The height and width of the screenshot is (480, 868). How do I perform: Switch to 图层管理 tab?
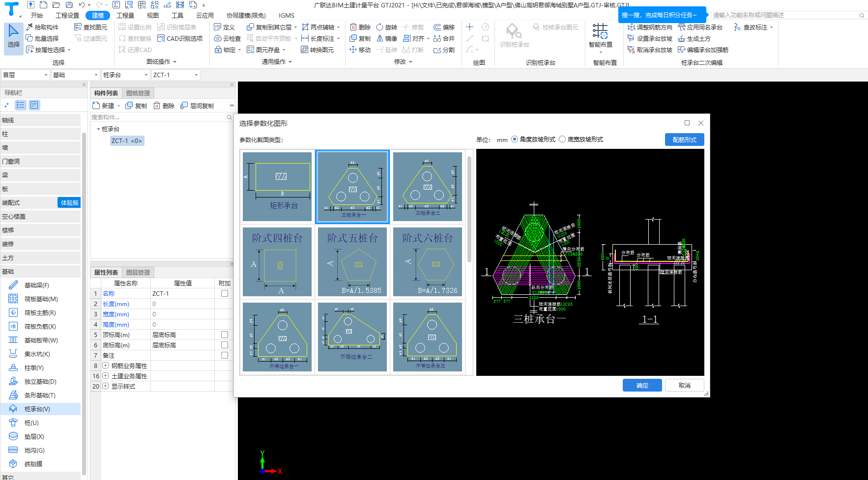click(138, 272)
